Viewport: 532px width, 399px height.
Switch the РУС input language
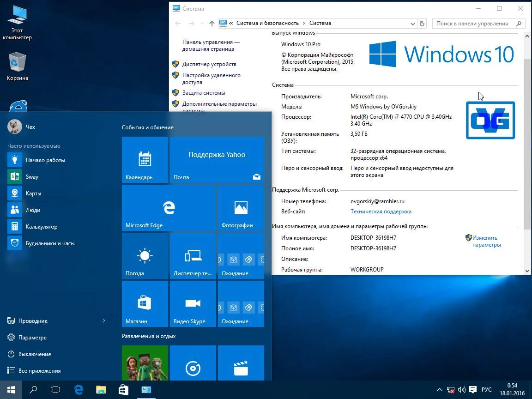[487, 390]
